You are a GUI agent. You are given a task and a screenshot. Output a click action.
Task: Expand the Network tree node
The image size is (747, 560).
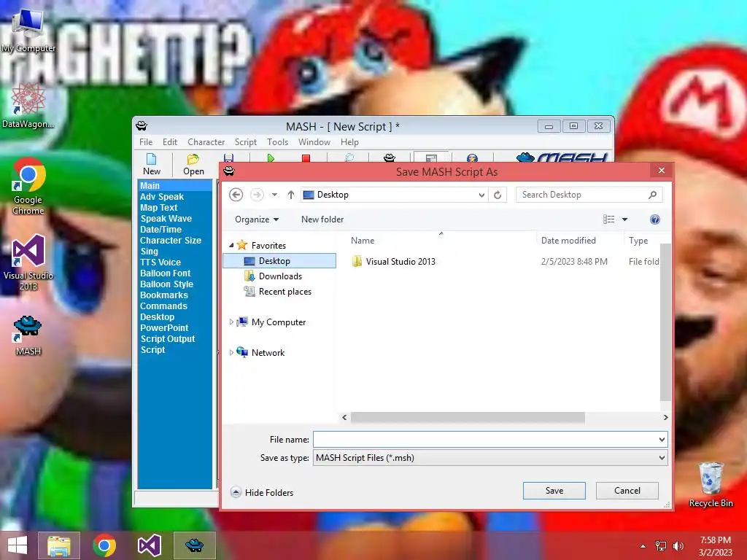(231, 353)
